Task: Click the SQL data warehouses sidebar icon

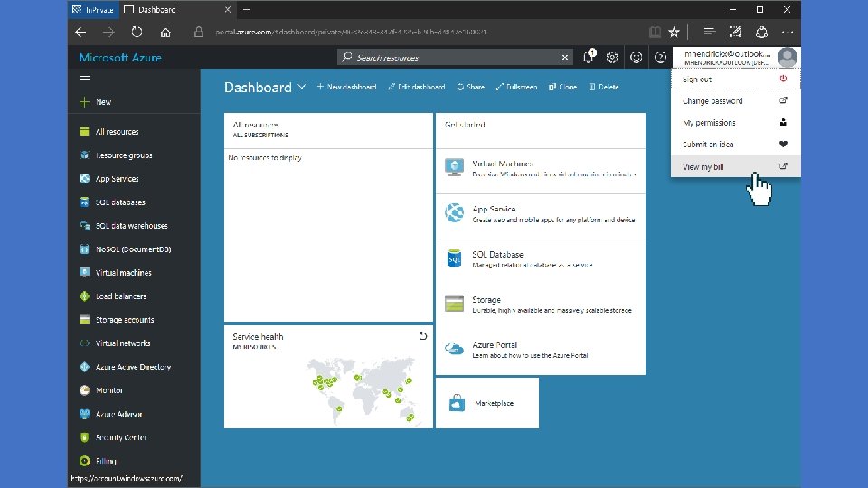Action: pyautogui.click(x=84, y=226)
